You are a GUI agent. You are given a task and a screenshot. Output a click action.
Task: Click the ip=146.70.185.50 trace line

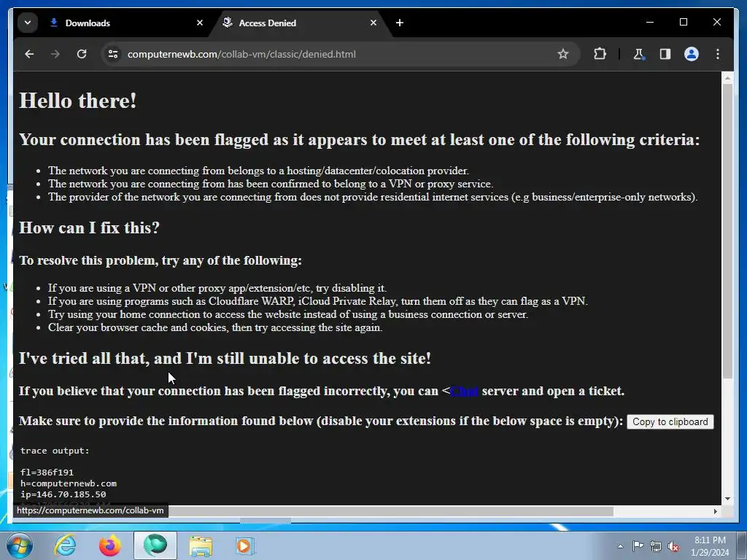pos(63,494)
